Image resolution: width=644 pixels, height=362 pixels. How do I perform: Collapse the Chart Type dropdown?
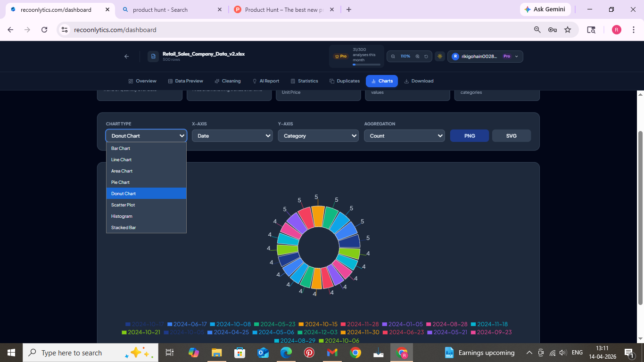(x=146, y=136)
